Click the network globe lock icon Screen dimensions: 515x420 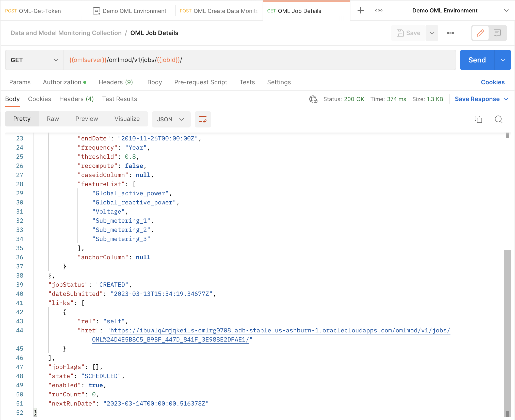(x=313, y=99)
